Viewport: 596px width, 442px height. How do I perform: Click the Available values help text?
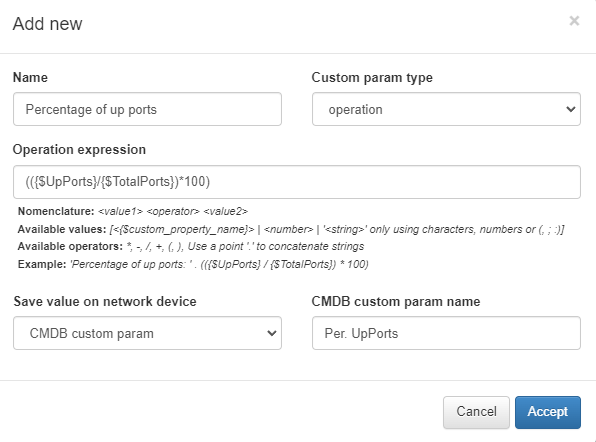pyautogui.click(x=291, y=229)
